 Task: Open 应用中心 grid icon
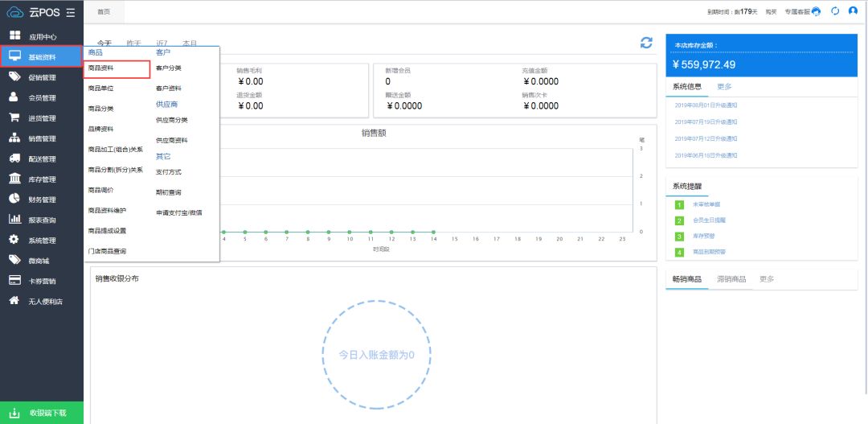[x=15, y=35]
